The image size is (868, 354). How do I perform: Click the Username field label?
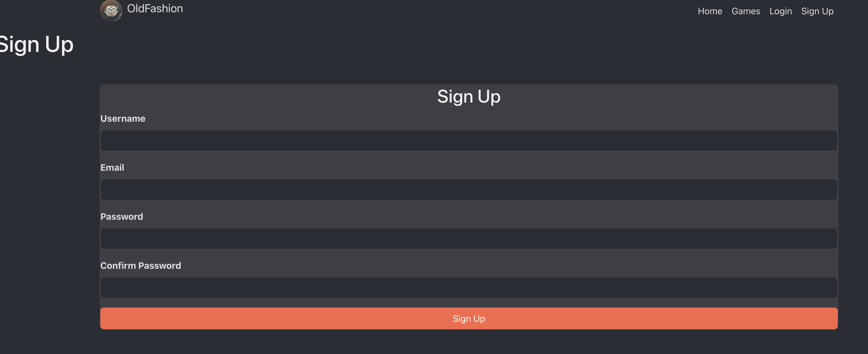[x=123, y=119]
